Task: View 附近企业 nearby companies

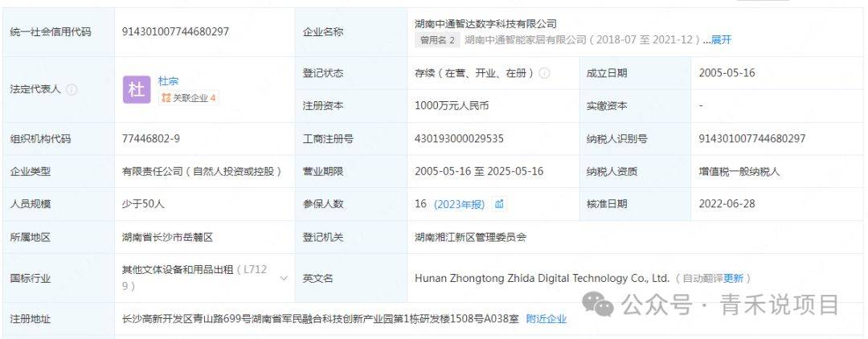Action: 547,319
